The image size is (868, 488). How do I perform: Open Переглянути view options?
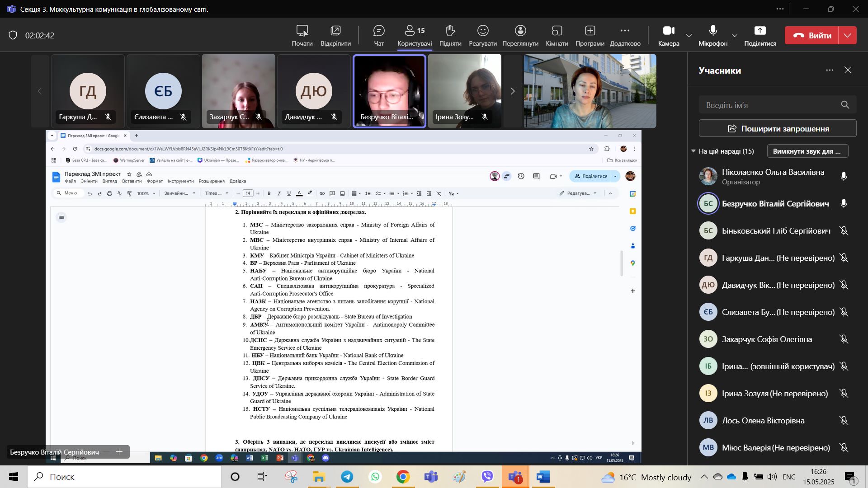click(520, 35)
